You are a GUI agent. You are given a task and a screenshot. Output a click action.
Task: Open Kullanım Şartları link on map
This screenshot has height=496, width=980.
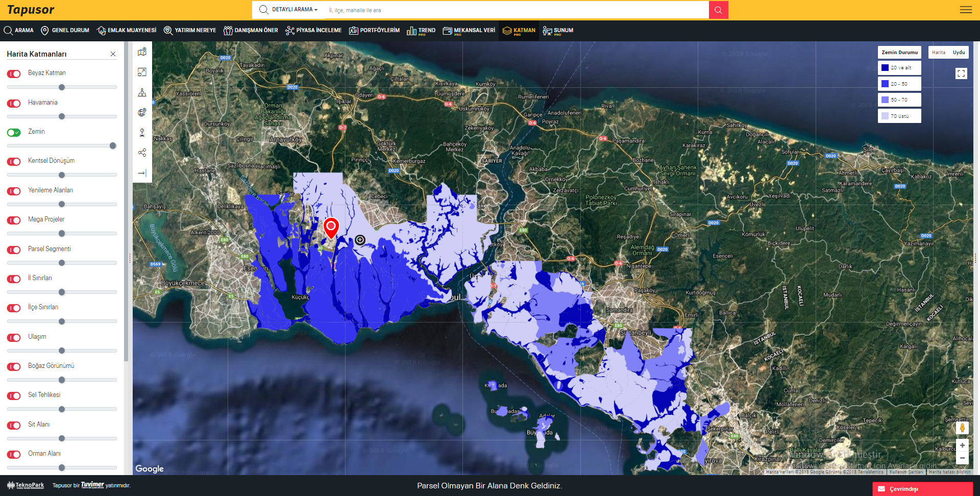coord(906,472)
